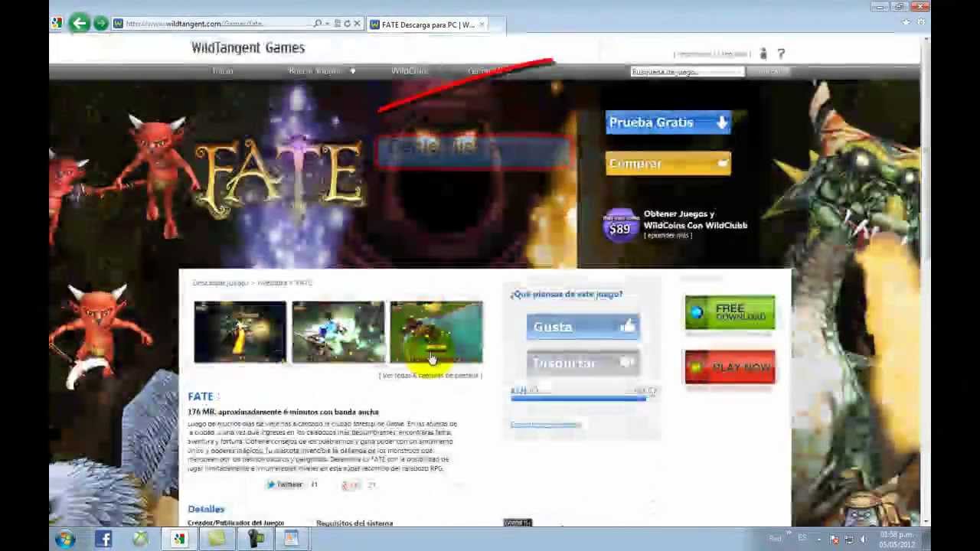980x551 pixels.
Task: Click the 'Ver todas 6 capturas de pantalla' link
Action: point(430,376)
